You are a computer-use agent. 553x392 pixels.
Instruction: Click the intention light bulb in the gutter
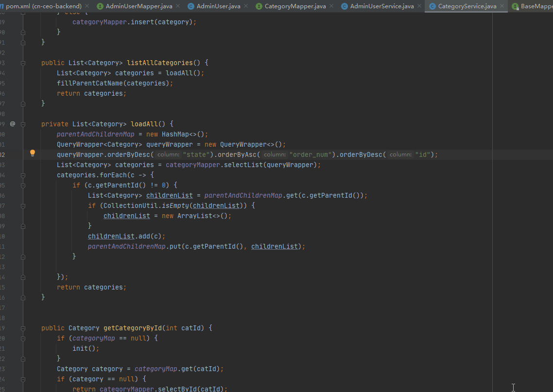[33, 153]
